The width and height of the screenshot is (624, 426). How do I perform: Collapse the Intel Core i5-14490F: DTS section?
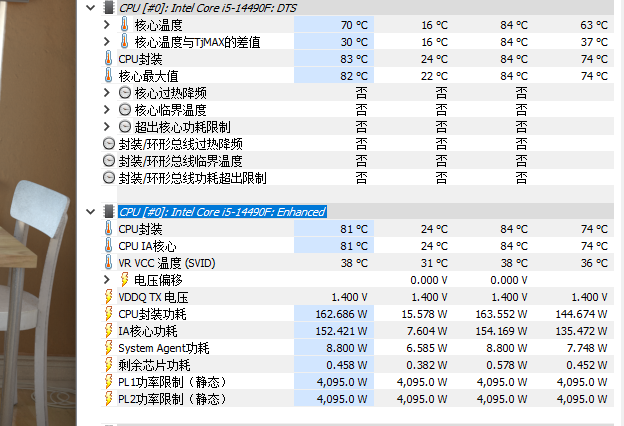[93, 8]
